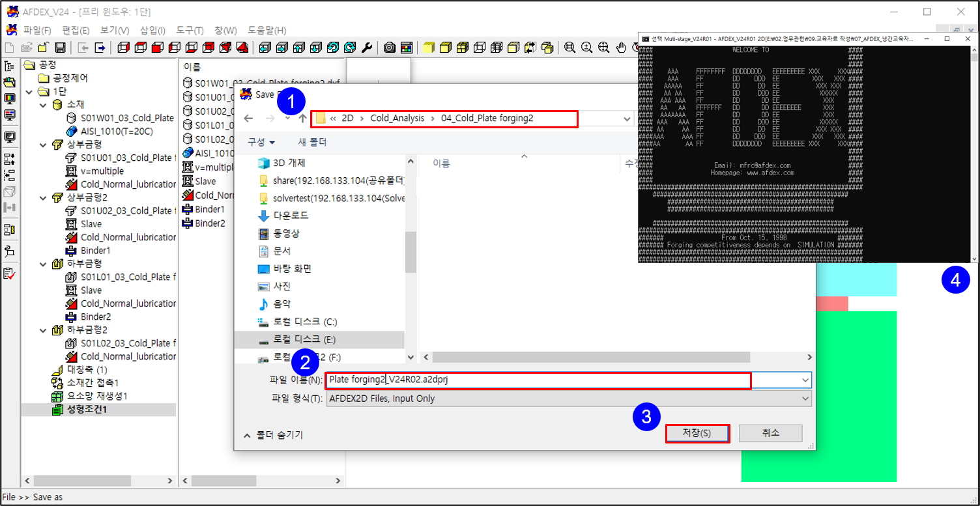Click the color palette grid icon
The image size is (980, 506).
407,48
